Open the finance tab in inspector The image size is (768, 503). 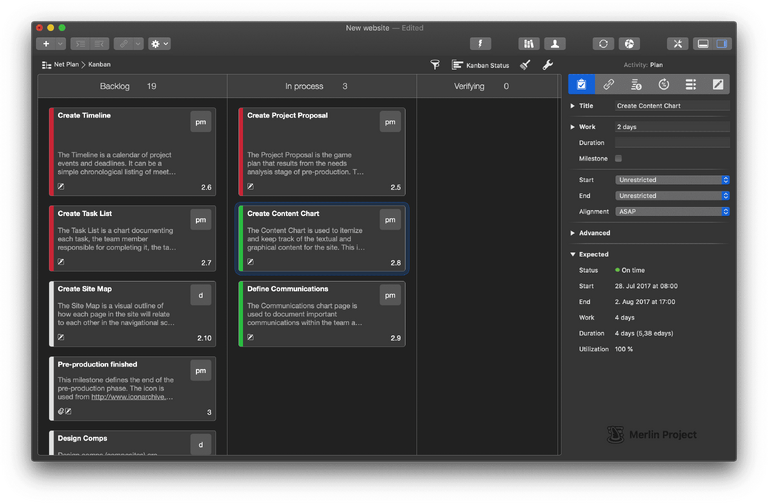636,85
